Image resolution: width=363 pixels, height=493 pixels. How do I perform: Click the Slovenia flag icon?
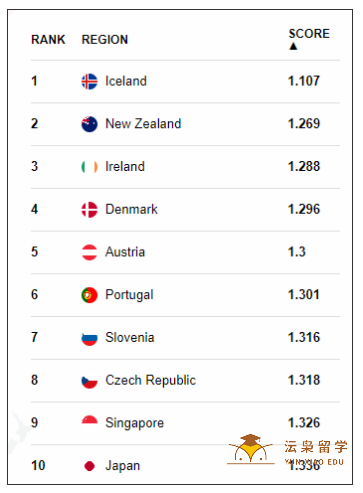coord(89,338)
